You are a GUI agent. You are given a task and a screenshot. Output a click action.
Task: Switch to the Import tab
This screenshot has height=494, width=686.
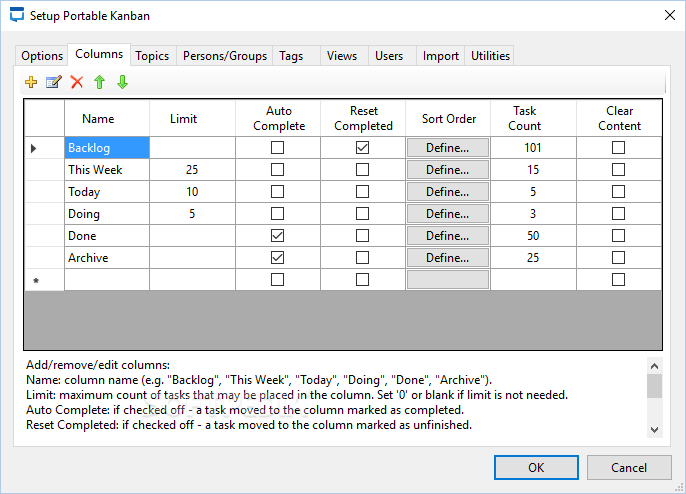[x=441, y=56]
